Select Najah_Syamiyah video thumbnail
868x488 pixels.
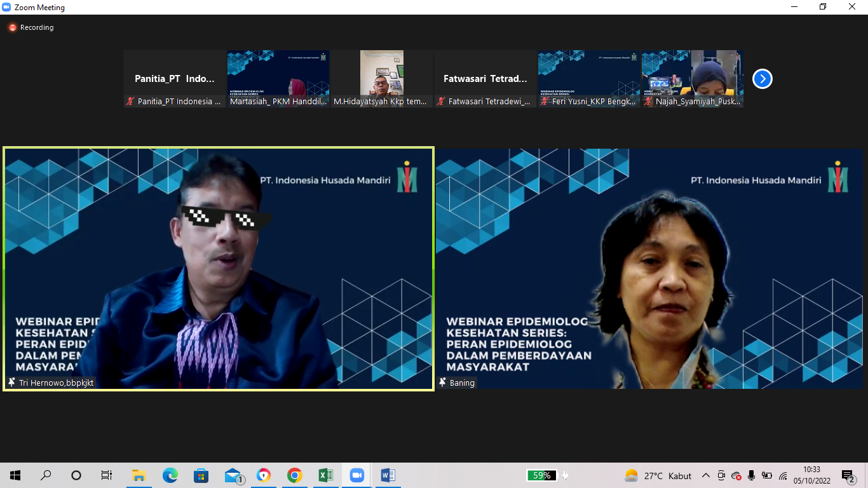tap(693, 79)
